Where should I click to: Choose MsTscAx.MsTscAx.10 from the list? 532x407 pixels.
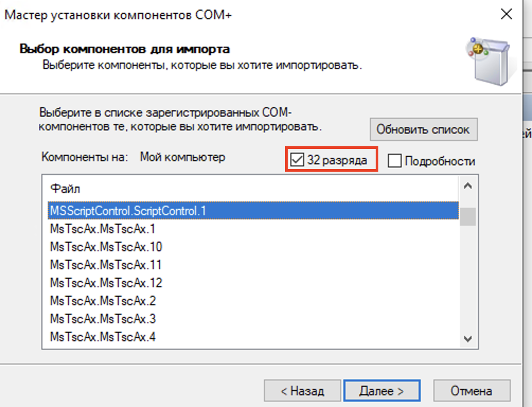(106, 247)
